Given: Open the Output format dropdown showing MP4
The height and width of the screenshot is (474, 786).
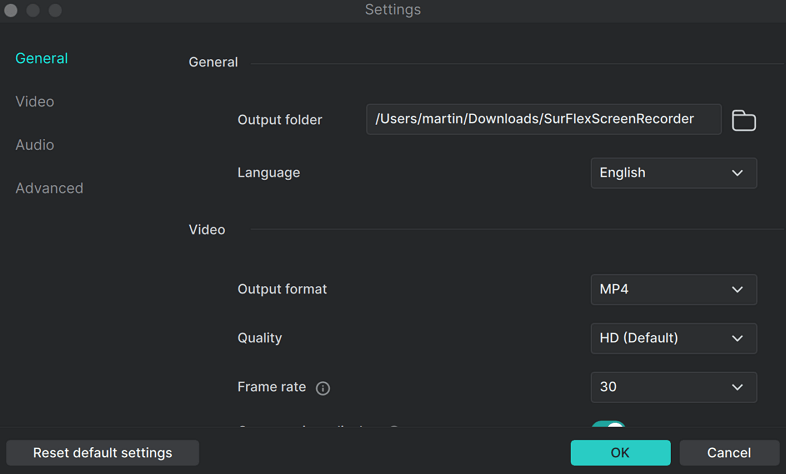Looking at the screenshot, I should 674,289.
